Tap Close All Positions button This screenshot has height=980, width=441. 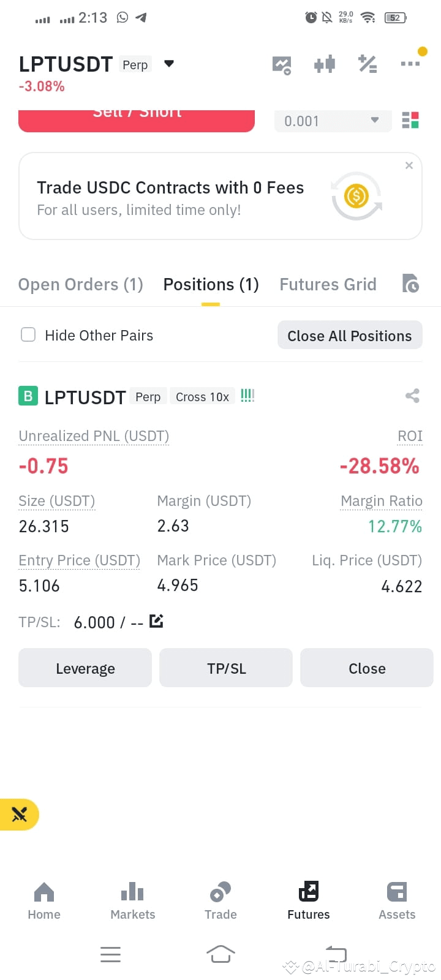(350, 335)
